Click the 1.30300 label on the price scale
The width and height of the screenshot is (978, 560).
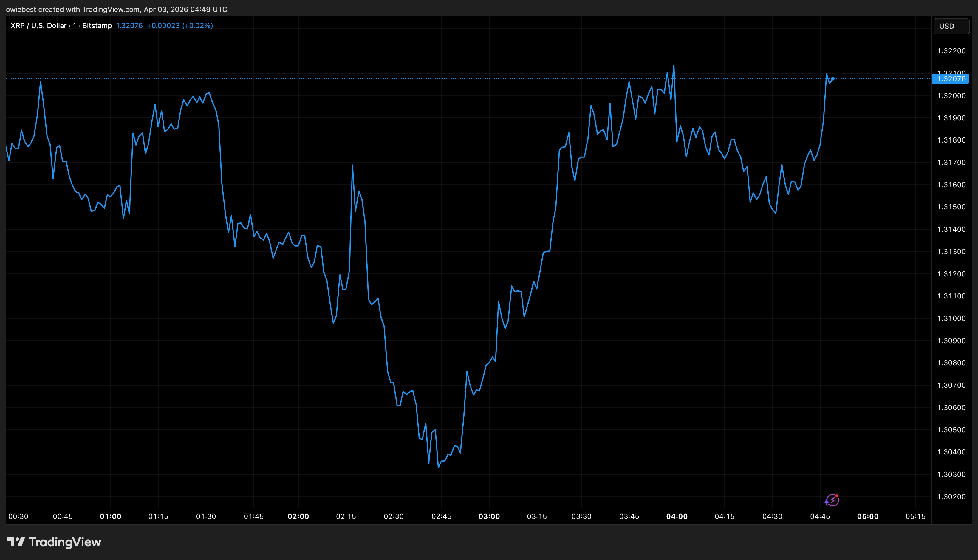[951, 474]
